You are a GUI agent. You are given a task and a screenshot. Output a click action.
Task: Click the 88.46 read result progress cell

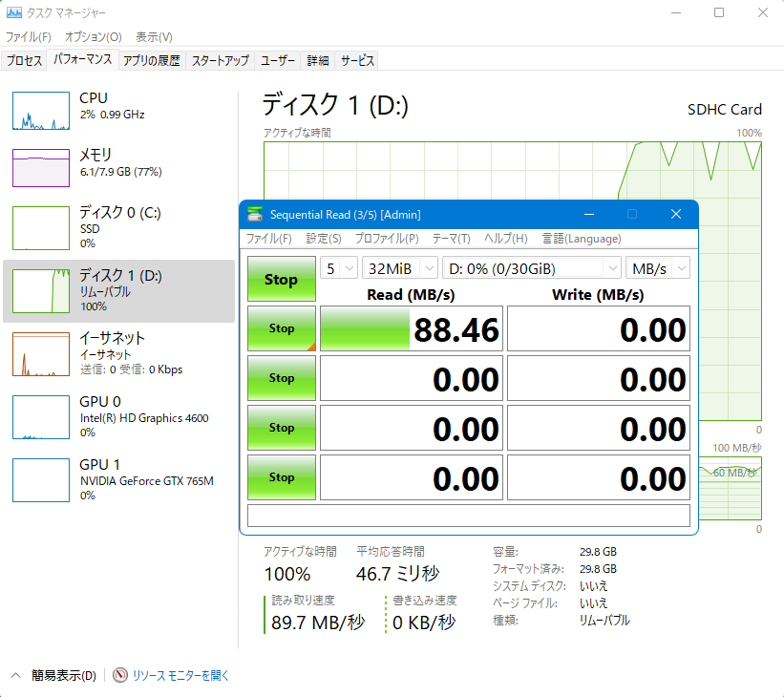click(411, 328)
